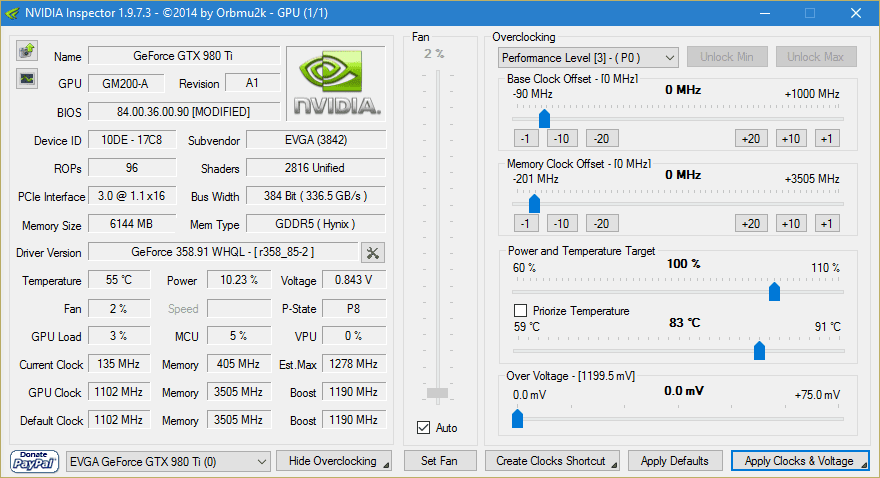Screen dimensions: 880x478
Task: Click the Est.Max value 1278 MHz
Action: coord(354,364)
